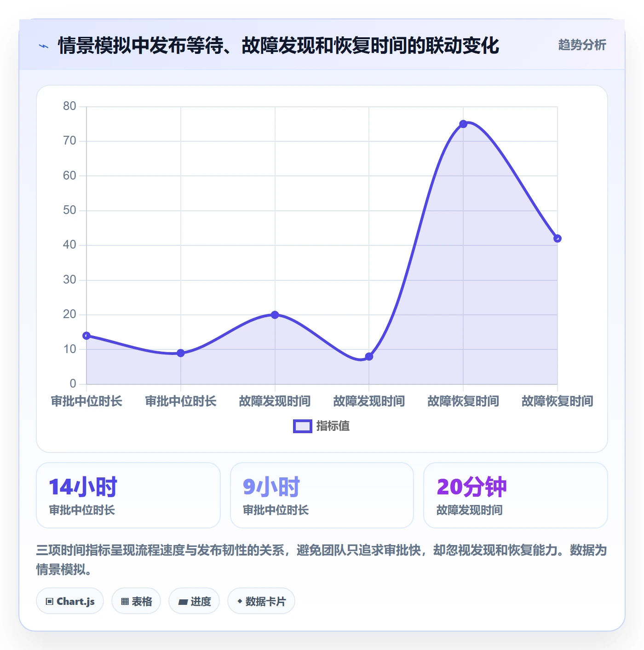Click the grid icon in 表格 chip
The height and width of the screenshot is (650, 644).
coord(125,602)
